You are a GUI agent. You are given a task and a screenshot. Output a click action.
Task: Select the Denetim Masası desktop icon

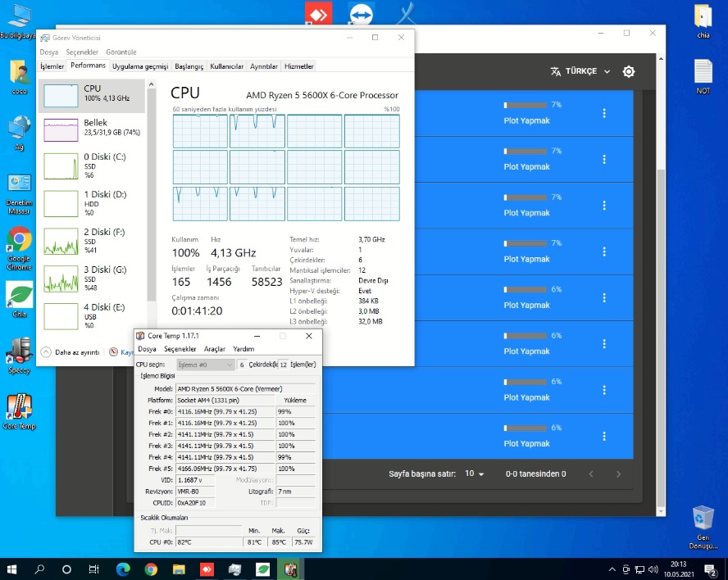tap(19, 193)
